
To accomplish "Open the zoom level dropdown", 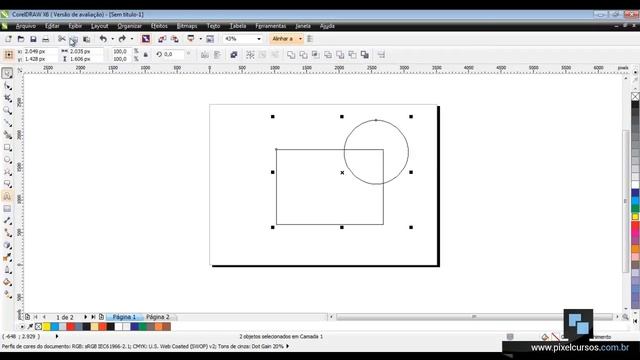I will point(259,39).
